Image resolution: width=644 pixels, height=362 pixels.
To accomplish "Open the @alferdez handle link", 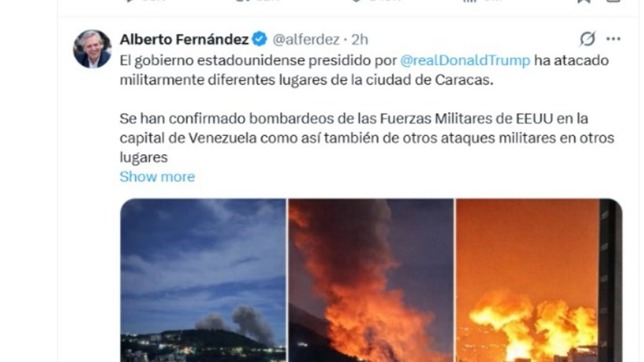I will [x=306, y=40].
